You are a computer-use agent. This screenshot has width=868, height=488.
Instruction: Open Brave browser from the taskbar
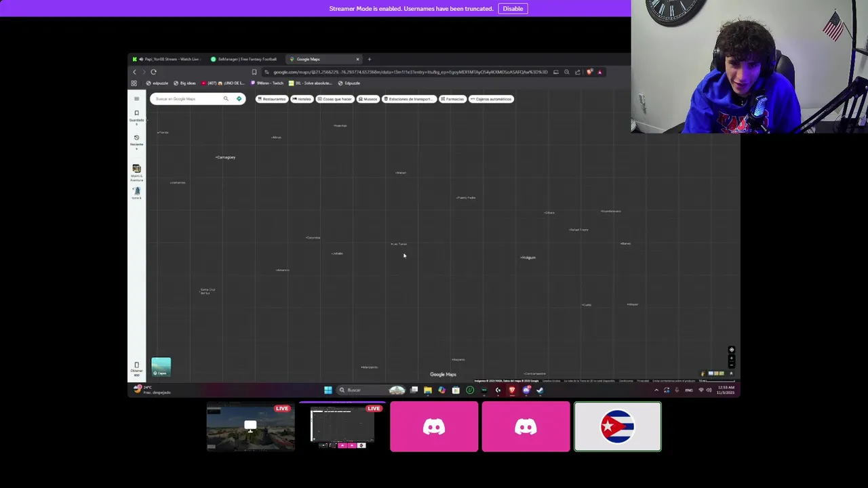[512, 390]
